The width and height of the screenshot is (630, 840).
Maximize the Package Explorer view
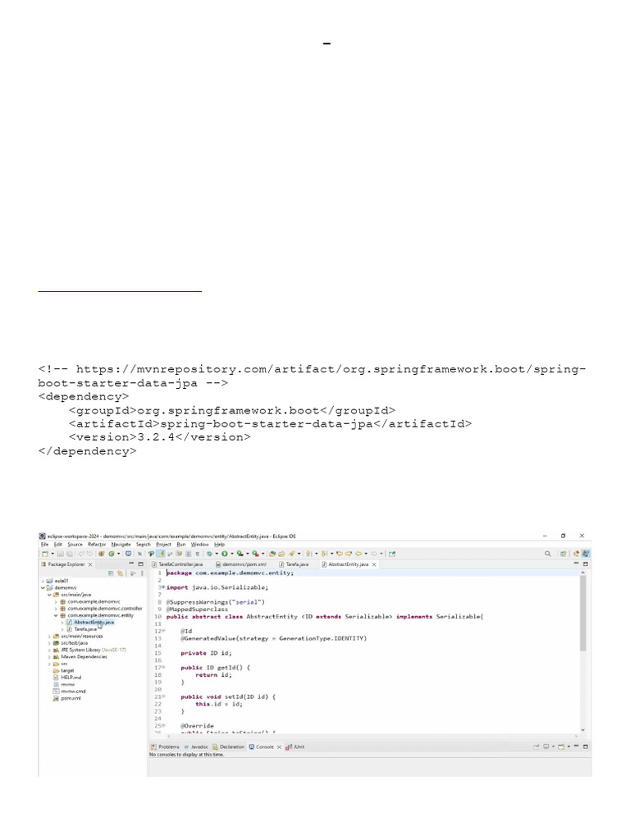click(x=141, y=564)
